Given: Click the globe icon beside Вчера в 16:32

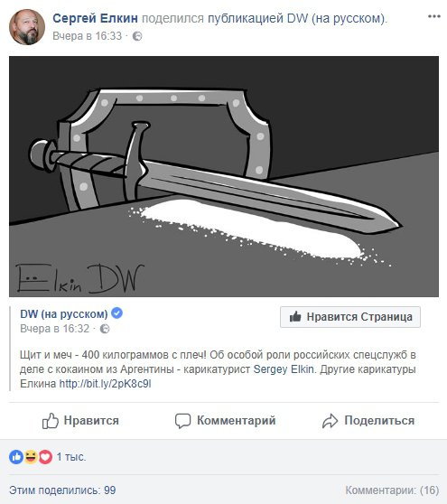Looking at the screenshot, I should coord(105,329).
